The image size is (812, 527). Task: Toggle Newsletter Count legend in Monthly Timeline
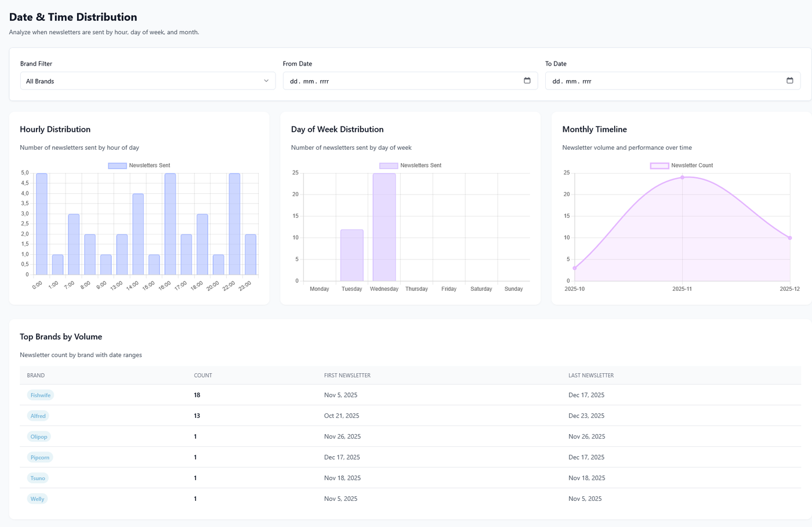click(681, 165)
